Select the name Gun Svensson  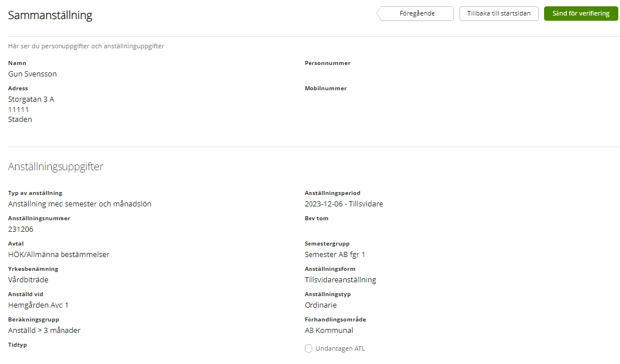(x=32, y=74)
